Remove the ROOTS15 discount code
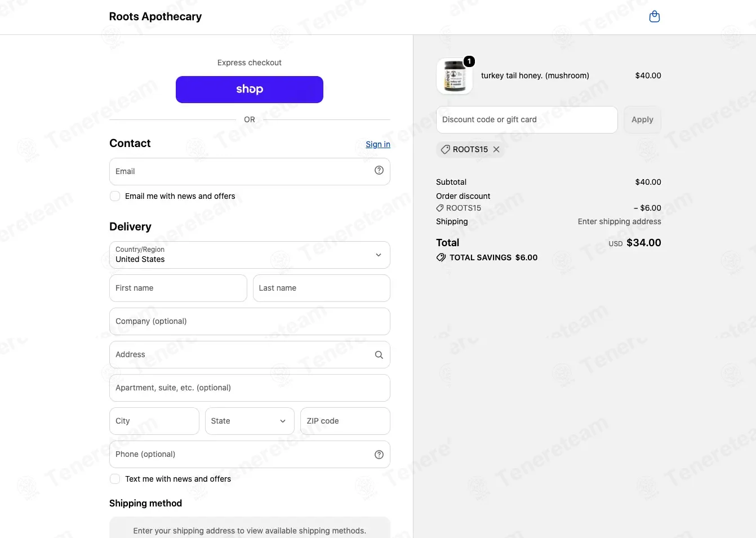 (496, 149)
